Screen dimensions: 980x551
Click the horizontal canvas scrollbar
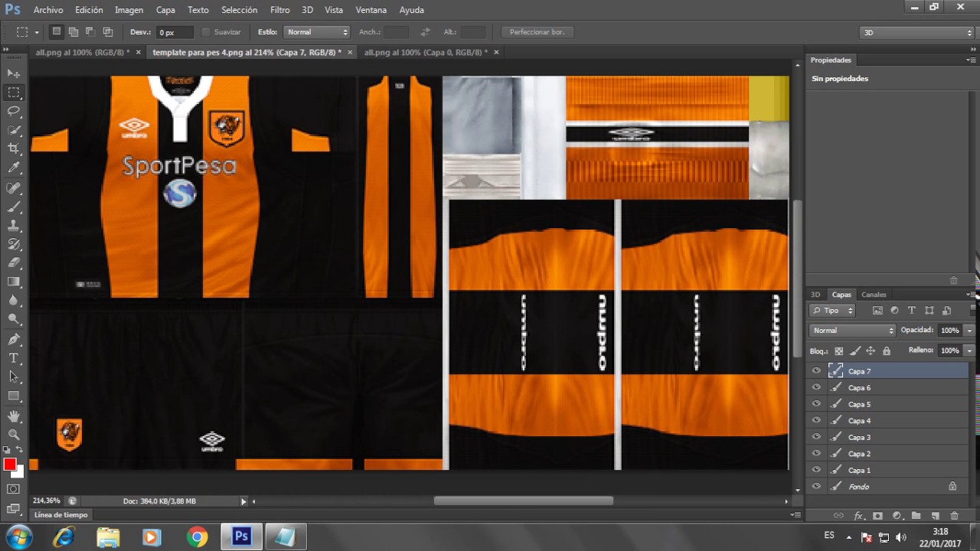pyautogui.click(x=523, y=501)
